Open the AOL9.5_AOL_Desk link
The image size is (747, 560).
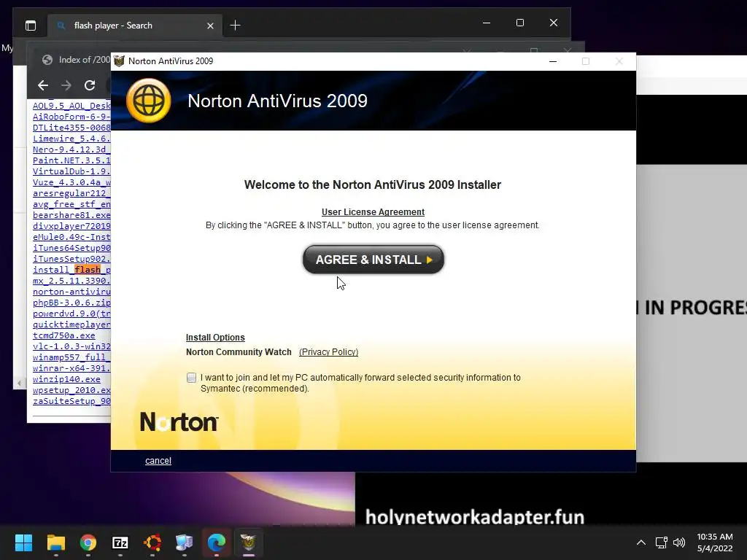(x=71, y=106)
